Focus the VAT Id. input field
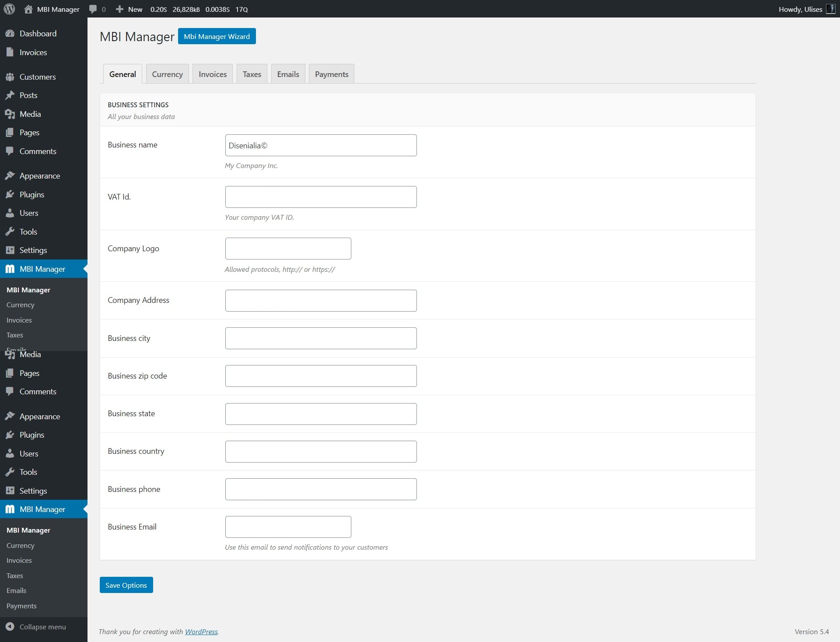 [321, 197]
